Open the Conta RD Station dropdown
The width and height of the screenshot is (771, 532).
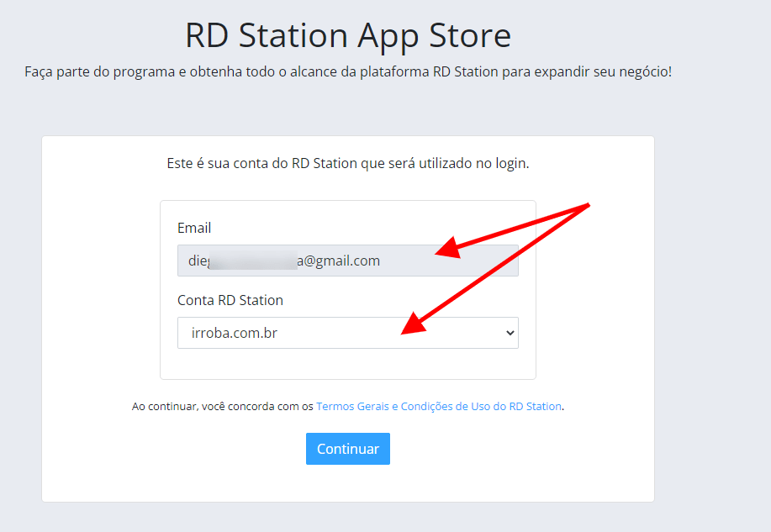coord(347,333)
